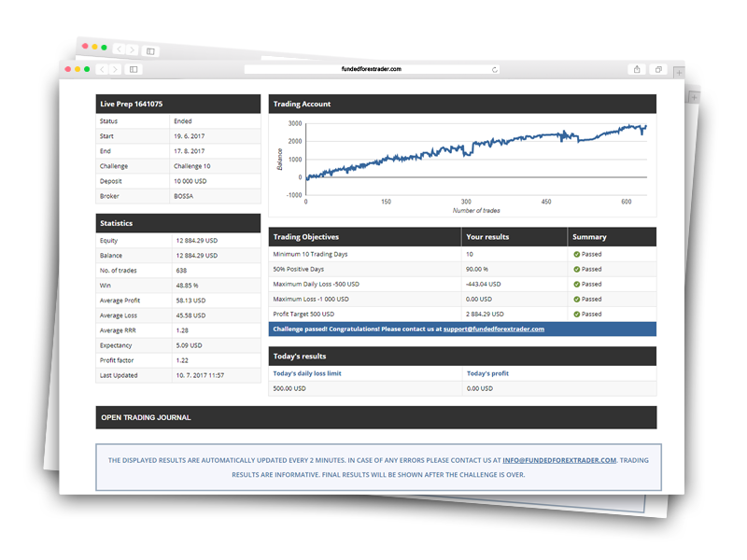Click the 500.00 USD daily loss limit value
747x560 pixels.
[289, 388]
